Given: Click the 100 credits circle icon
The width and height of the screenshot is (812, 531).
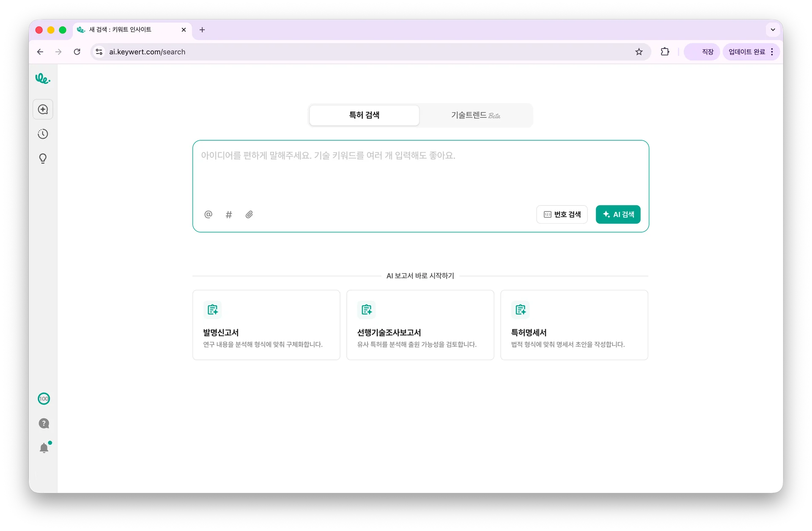Looking at the screenshot, I should pos(44,399).
